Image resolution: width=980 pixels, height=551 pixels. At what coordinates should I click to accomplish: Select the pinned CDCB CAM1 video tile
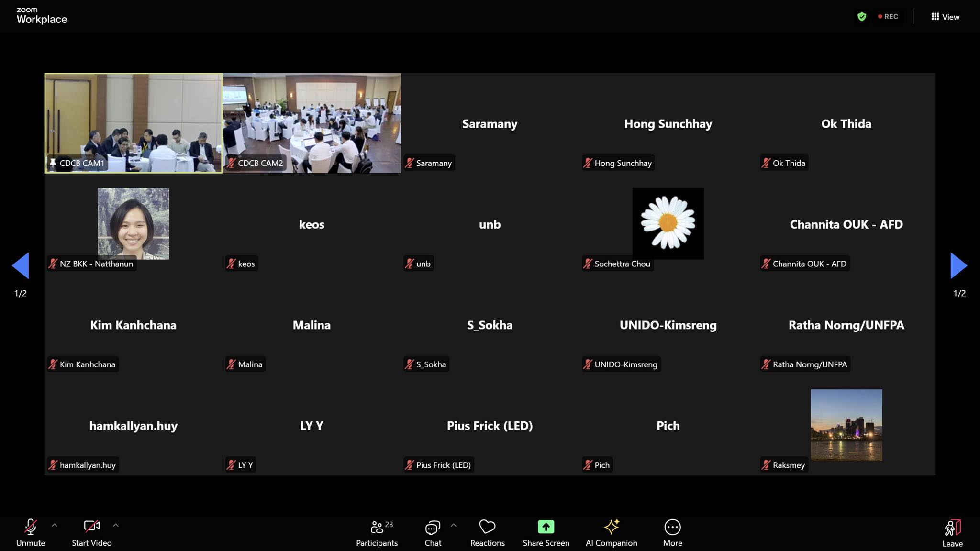pyautogui.click(x=134, y=123)
